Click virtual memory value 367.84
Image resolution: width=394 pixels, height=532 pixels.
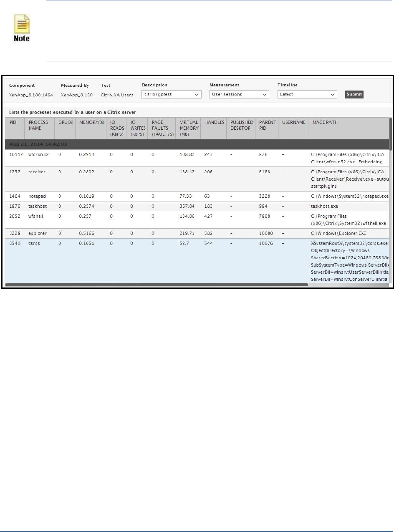point(187,206)
